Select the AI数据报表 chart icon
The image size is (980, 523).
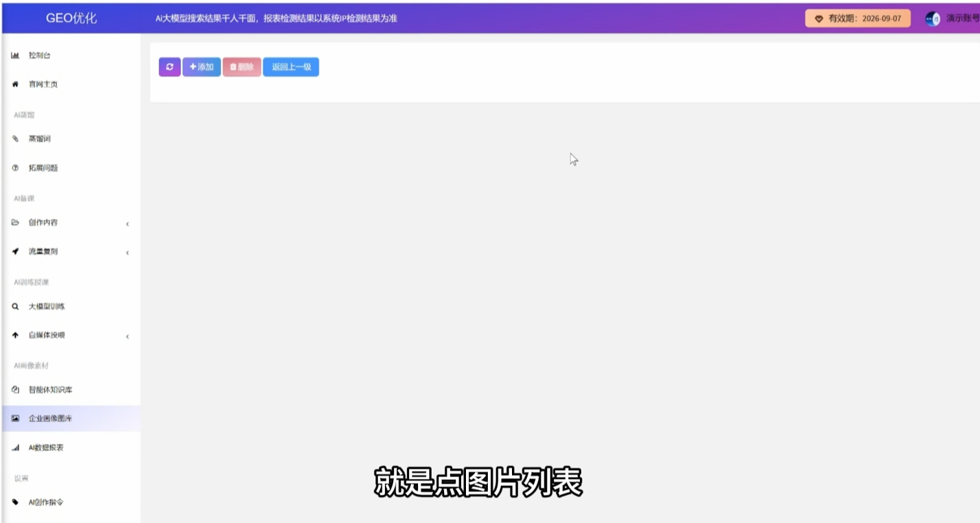pos(14,447)
